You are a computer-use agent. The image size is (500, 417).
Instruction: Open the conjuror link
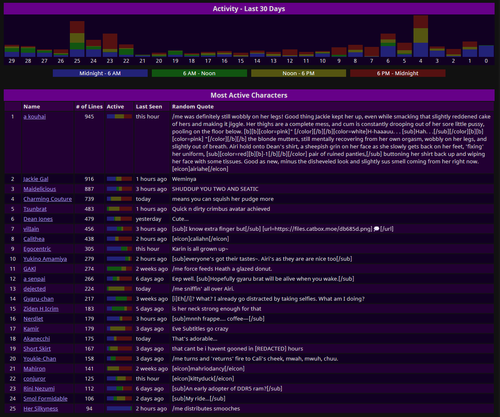(35, 379)
